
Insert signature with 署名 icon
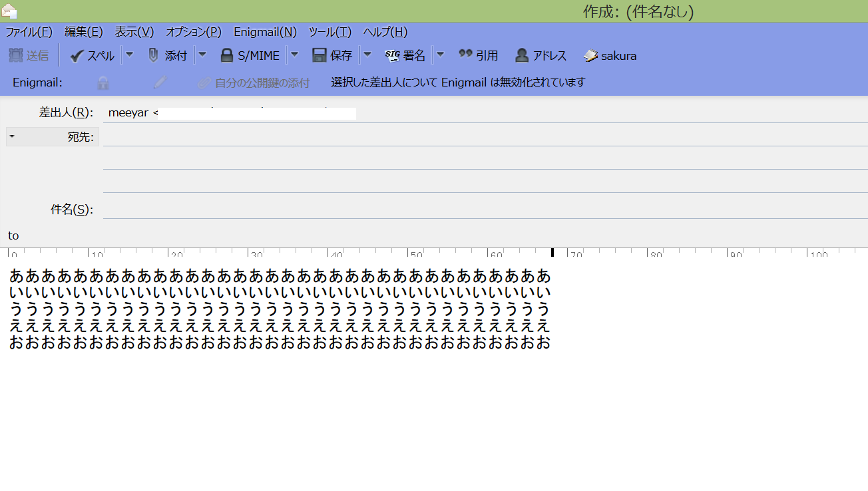[392, 56]
